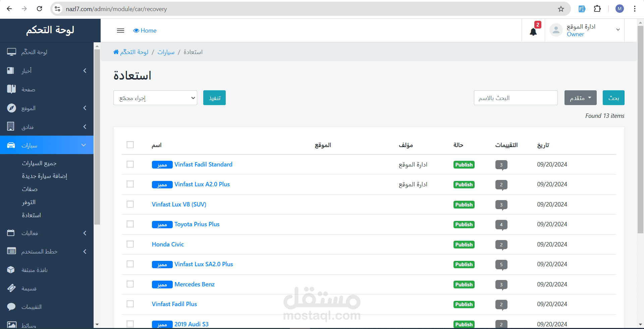Click the image icon beside وسائط
This screenshot has width=644, height=329.
pyautogui.click(x=11, y=325)
